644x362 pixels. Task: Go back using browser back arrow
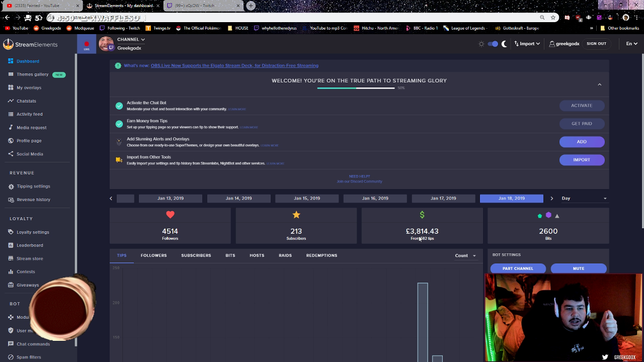pos(7,17)
